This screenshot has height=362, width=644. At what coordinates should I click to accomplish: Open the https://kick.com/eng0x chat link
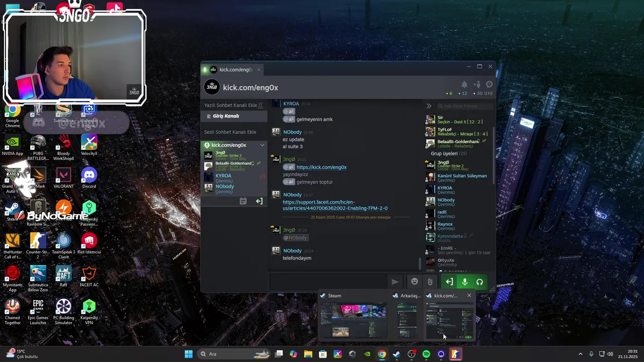click(x=321, y=167)
